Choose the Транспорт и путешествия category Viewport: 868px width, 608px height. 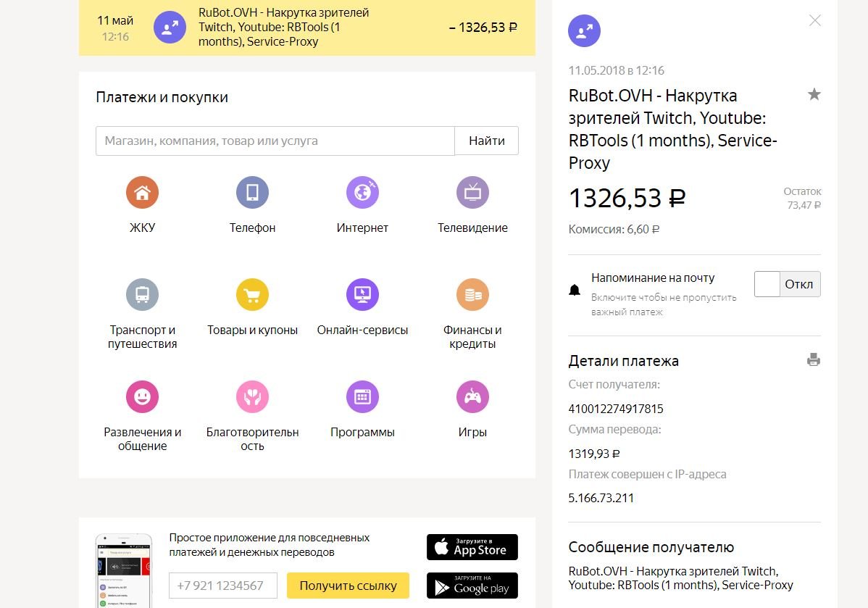click(142, 295)
